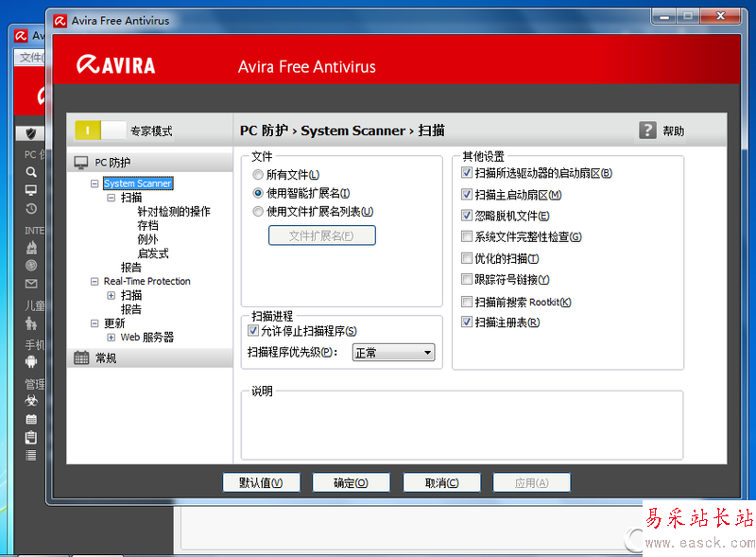The image size is (756, 557).
Task: Click calendar scheduler icon in background sidebar
Action: pyautogui.click(x=31, y=419)
